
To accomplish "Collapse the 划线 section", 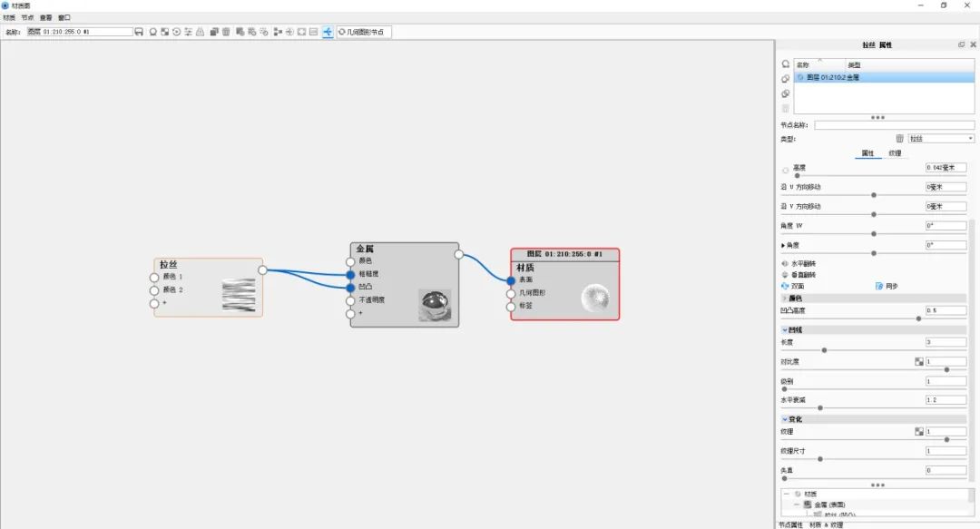I will click(x=784, y=330).
